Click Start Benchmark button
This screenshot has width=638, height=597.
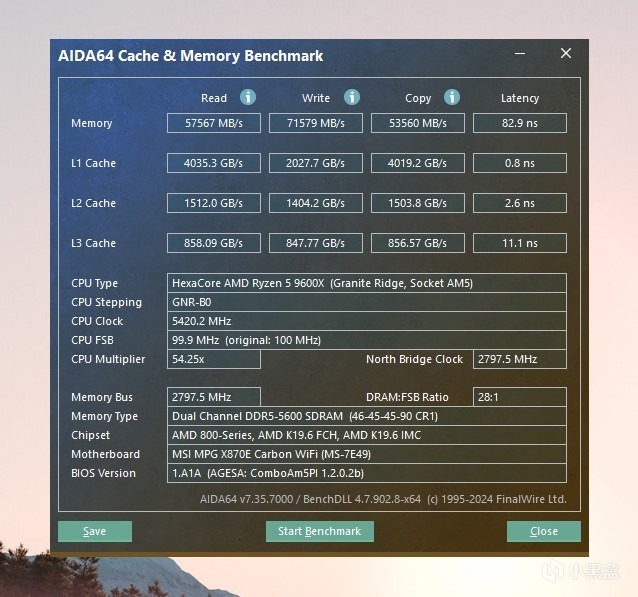point(320,531)
